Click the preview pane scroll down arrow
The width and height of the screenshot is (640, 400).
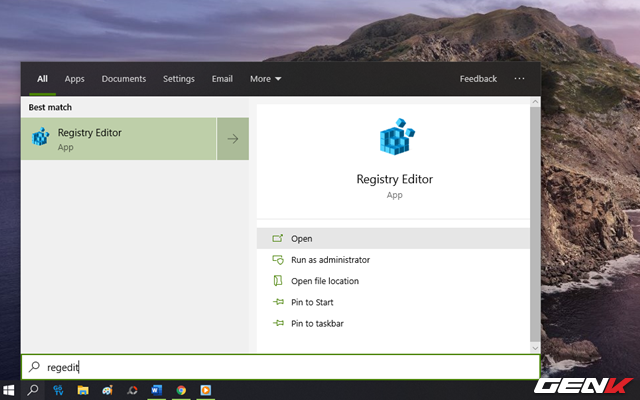click(535, 348)
